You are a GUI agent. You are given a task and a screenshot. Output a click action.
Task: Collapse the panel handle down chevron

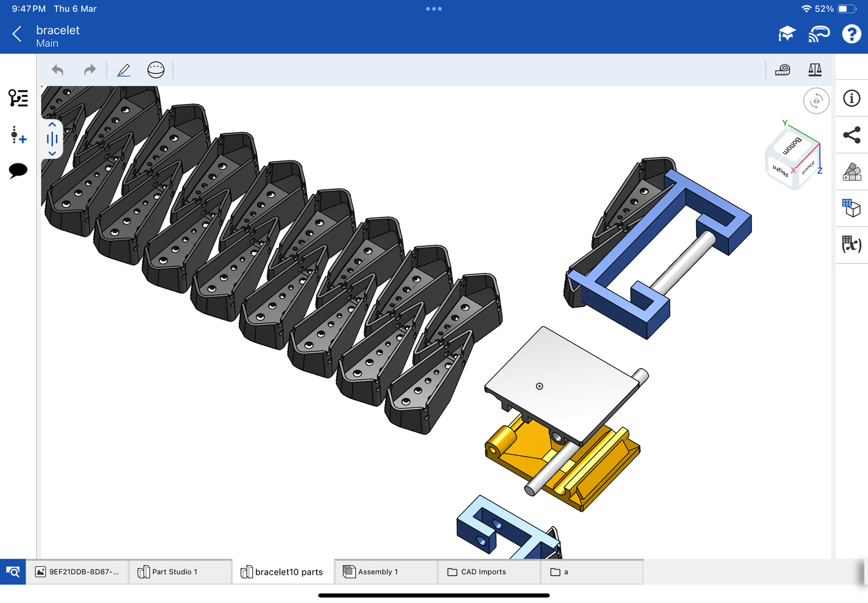click(x=52, y=153)
